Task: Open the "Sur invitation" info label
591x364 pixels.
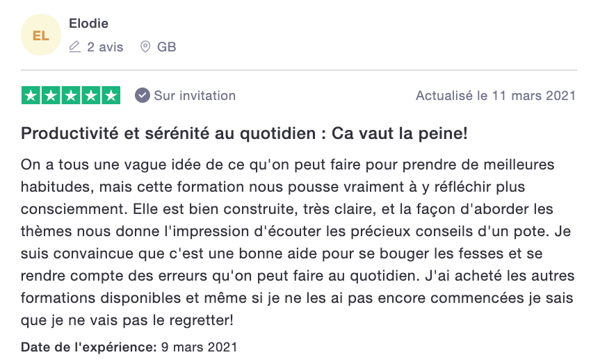Action: pos(195,95)
